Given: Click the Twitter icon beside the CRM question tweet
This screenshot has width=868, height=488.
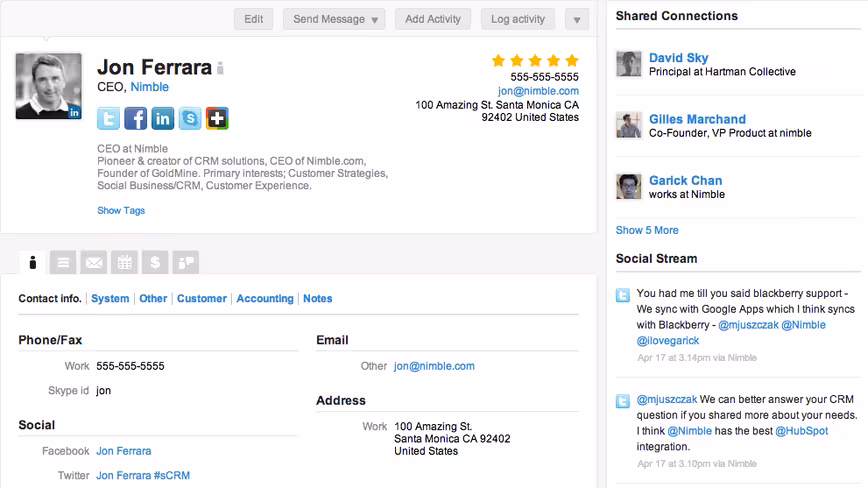Looking at the screenshot, I should 623,401.
